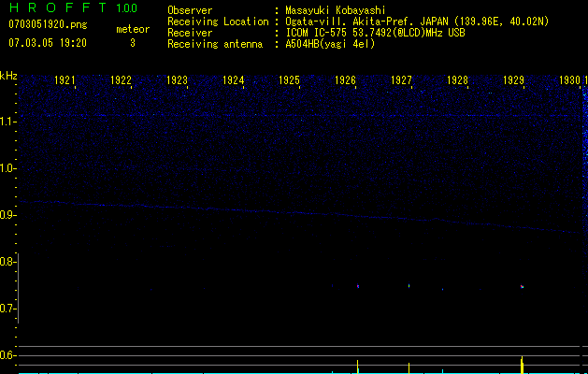Click the 0.6 frequency axis label
The image size is (588, 374).
[7, 355]
